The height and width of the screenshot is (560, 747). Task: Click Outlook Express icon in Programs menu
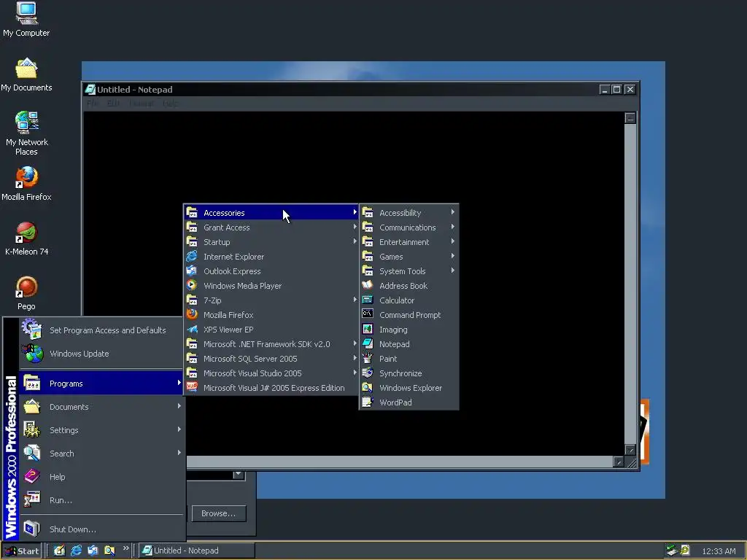click(x=192, y=271)
